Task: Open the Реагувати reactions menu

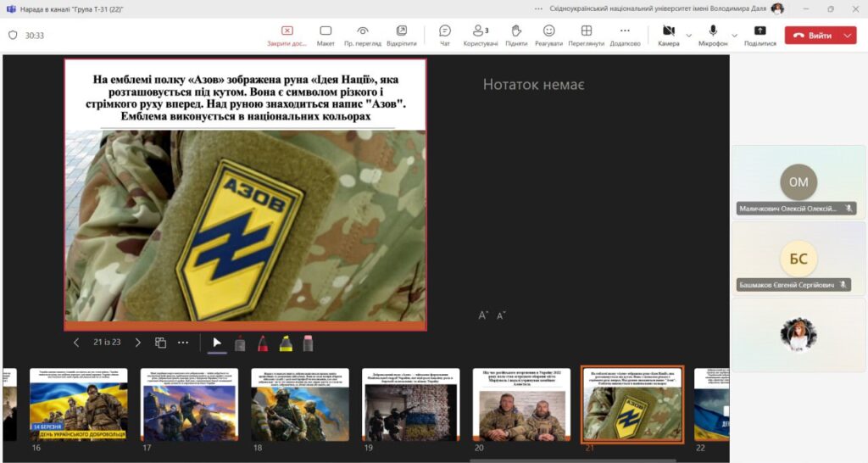Action: click(x=548, y=35)
